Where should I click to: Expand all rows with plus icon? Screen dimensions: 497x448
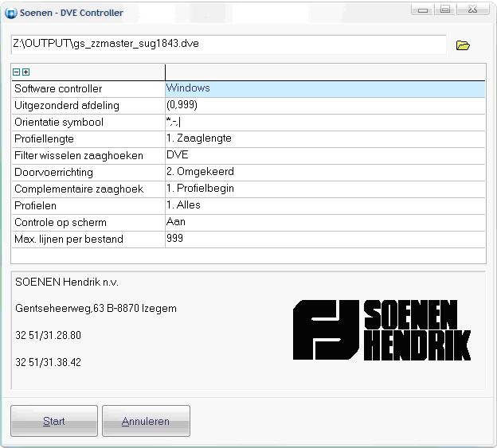coord(26,72)
